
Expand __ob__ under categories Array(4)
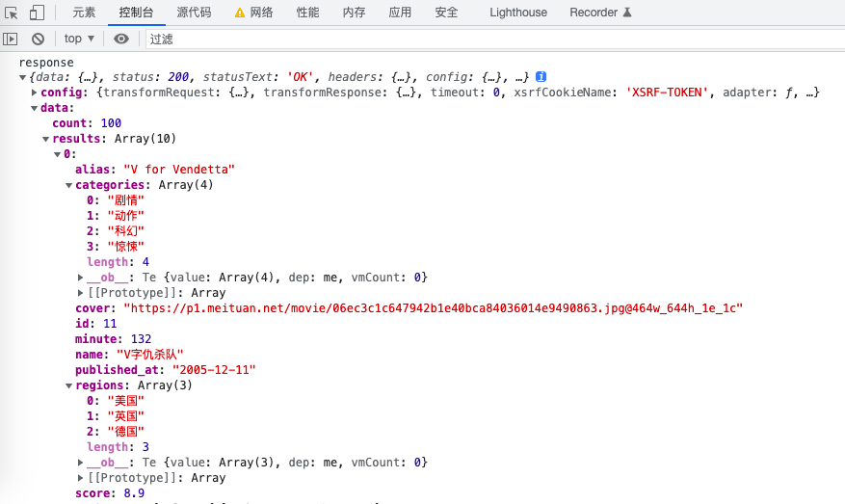pos(80,278)
